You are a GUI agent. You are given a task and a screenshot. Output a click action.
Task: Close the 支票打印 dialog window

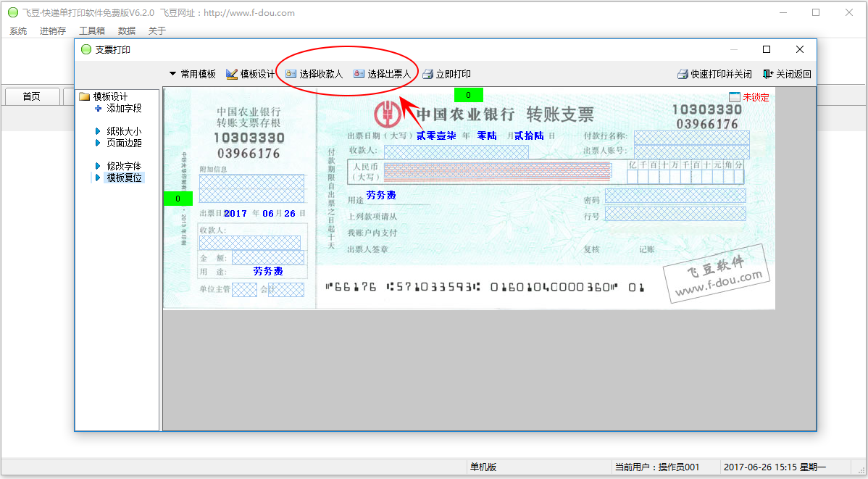pyautogui.click(x=800, y=49)
